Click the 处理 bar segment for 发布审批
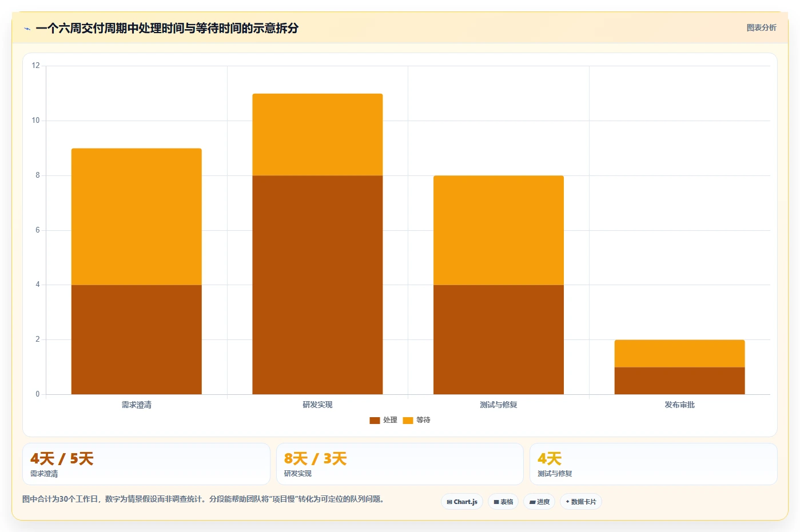Screen dimensions: 800x532 click(679, 381)
